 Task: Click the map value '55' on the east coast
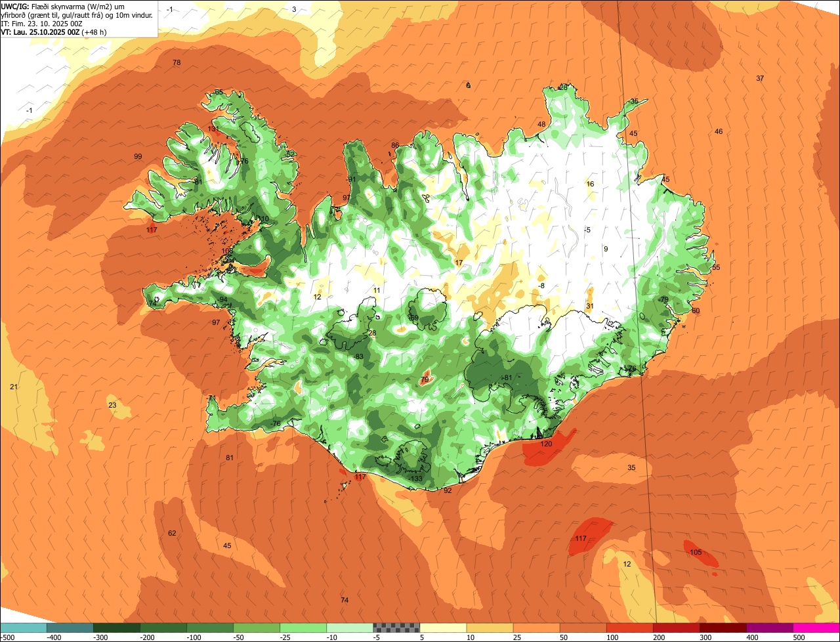716,267
